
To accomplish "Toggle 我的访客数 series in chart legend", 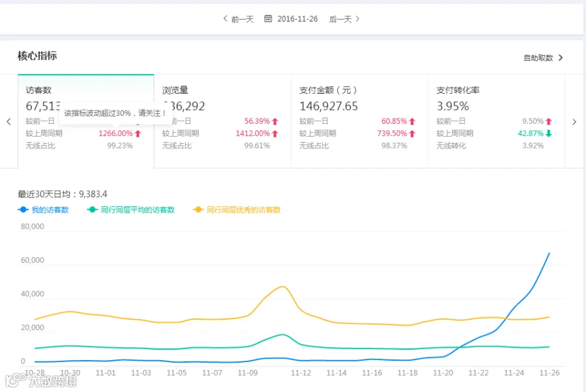I will 44,210.
